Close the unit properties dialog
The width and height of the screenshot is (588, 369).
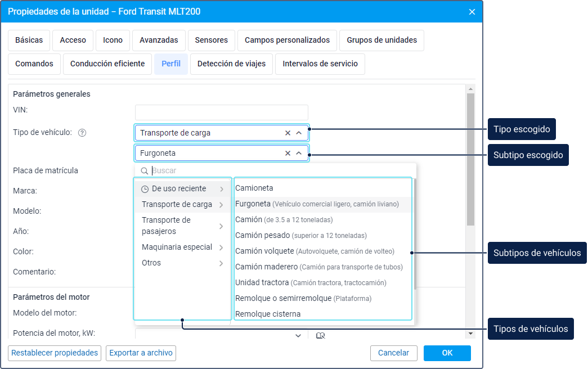(472, 12)
